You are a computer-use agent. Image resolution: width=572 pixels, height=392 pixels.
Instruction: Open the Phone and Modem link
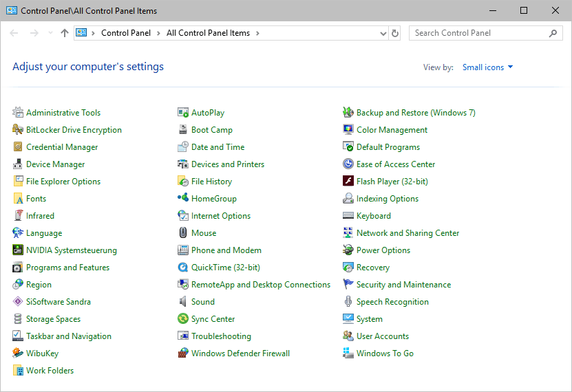[226, 250]
